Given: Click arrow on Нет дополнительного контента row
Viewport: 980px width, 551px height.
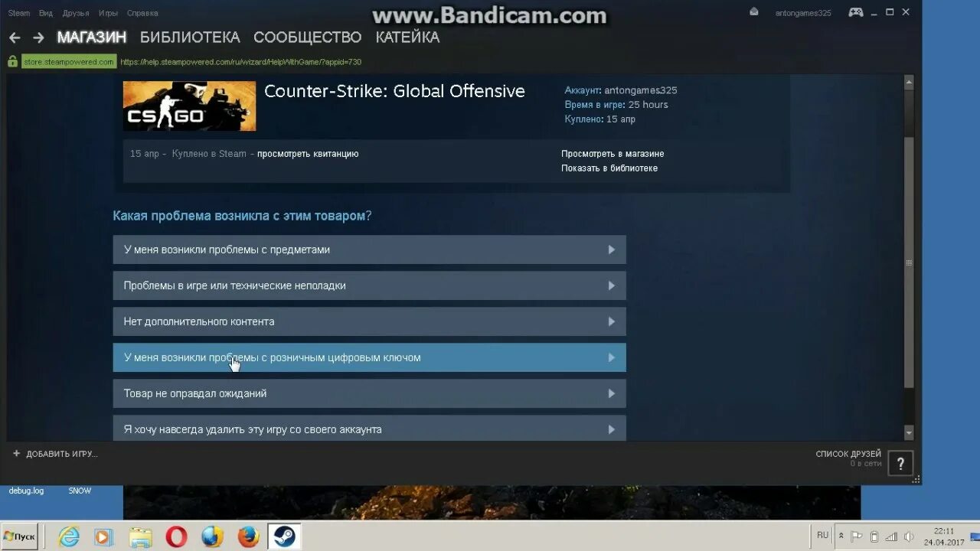Looking at the screenshot, I should [611, 321].
